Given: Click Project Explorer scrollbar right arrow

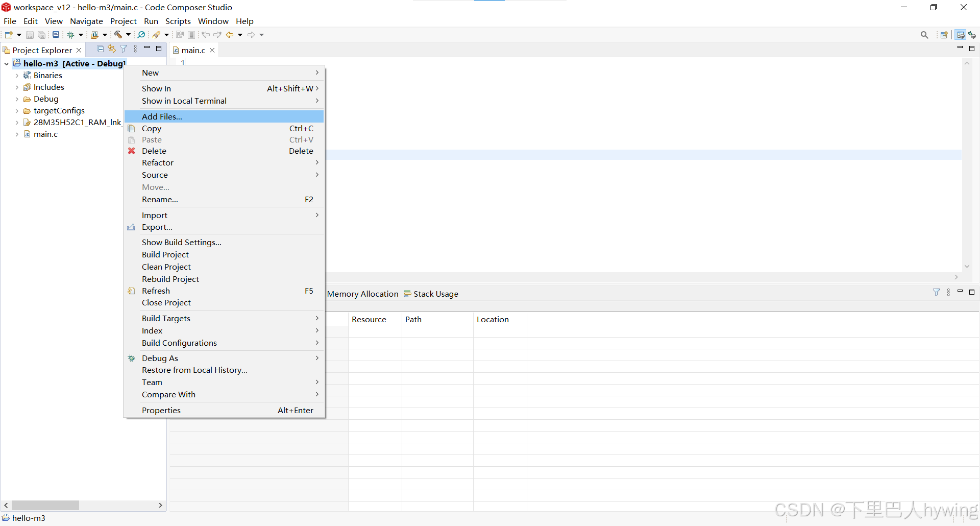Looking at the screenshot, I should click(160, 505).
